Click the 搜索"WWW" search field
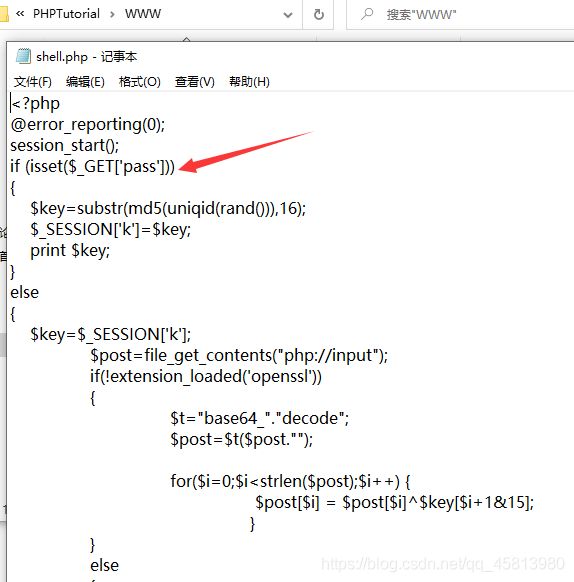Viewport: 574px width, 582px height. pyautogui.click(x=460, y=14)
